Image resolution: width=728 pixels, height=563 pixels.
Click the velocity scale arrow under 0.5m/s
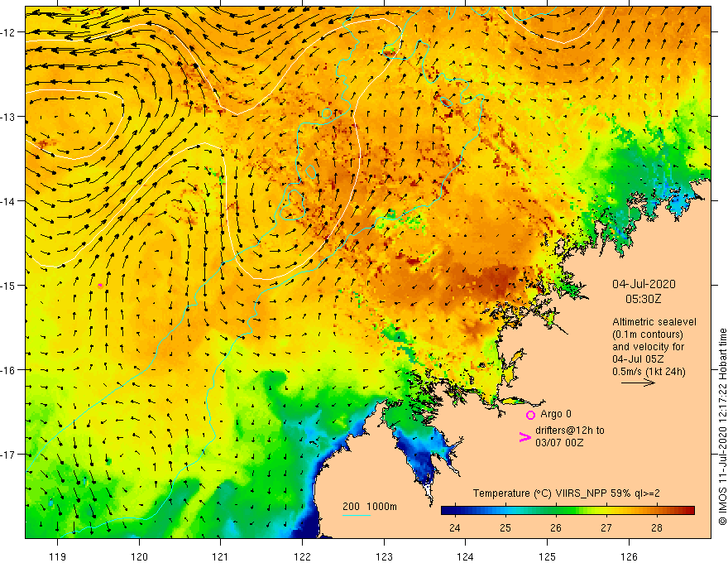[639, 383]
